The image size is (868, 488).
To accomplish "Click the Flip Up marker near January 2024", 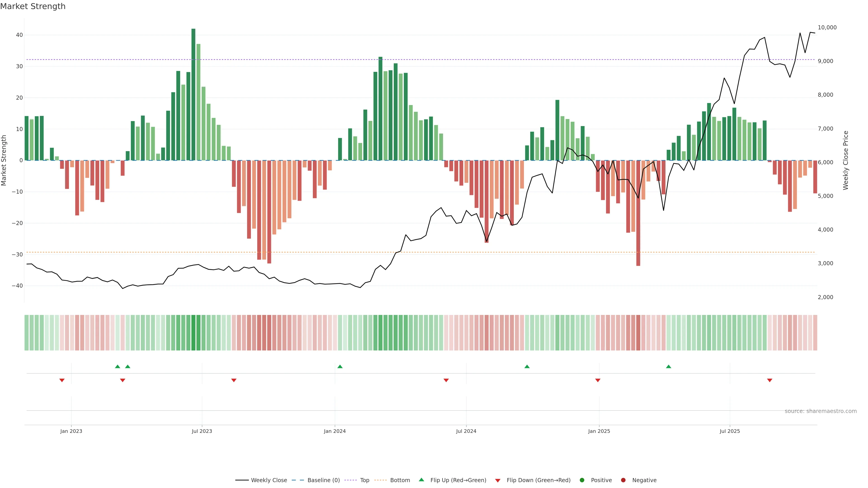I will click(x=340, y=366).
